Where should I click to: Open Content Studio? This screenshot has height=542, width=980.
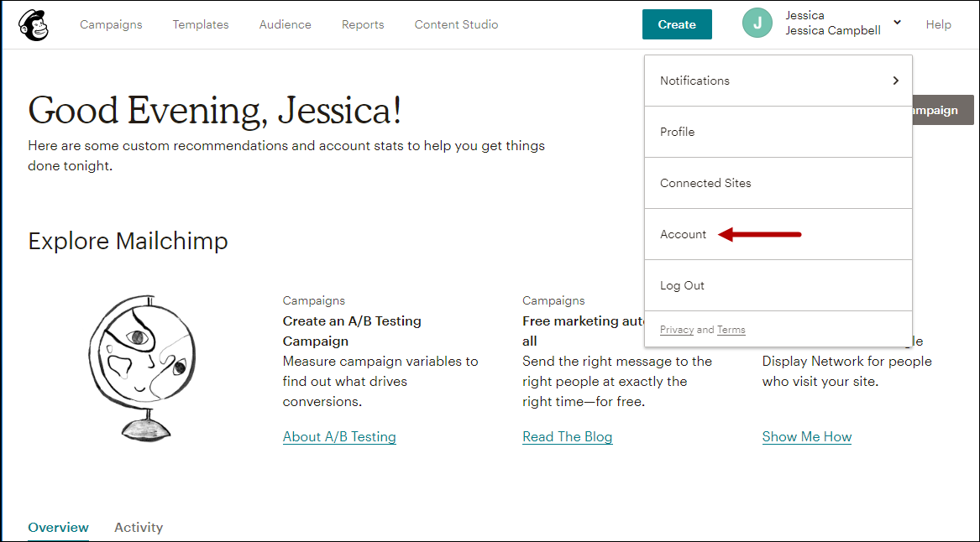(456, 24)
